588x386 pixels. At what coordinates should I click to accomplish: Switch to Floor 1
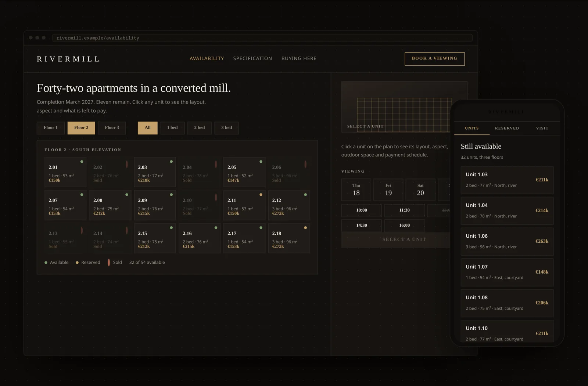pyautogui.click(x=51, y=128)
